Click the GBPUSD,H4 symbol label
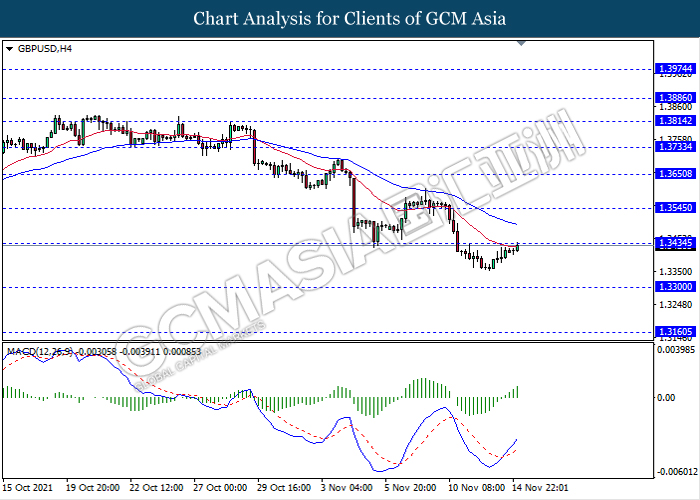Image resolution: width=700 pixels, height=500 pixels. pyautogui.click(x=45, y=49)
